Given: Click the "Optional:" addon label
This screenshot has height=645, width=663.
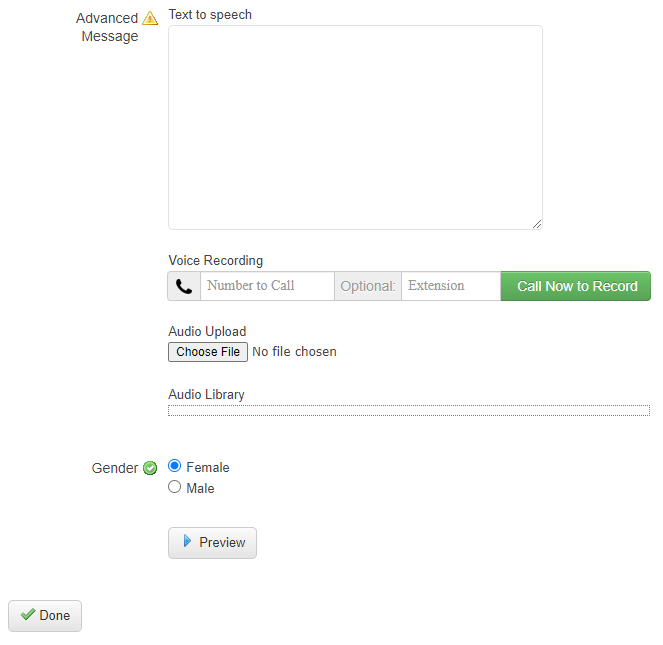Looking at the screenshot, I should 368,286.
